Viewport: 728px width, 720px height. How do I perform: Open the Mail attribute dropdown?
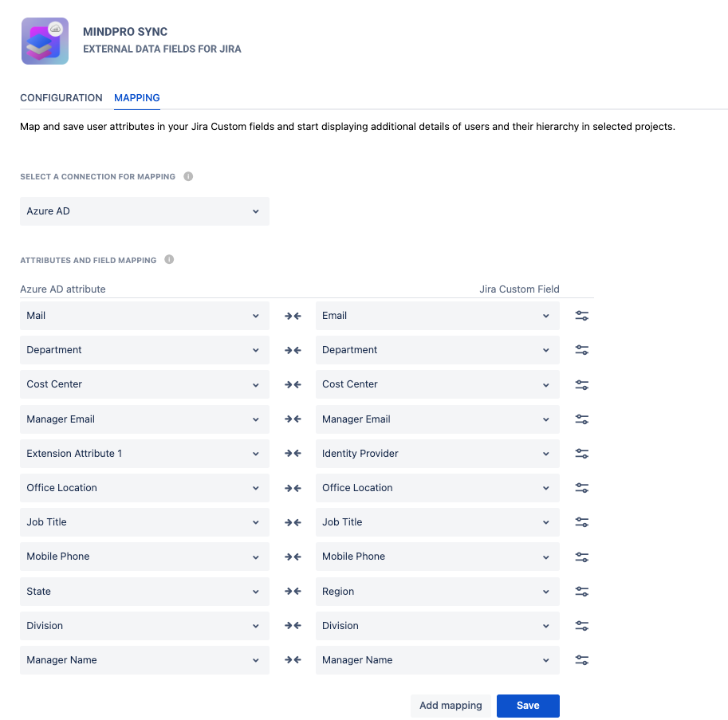(x=144, y=315)
